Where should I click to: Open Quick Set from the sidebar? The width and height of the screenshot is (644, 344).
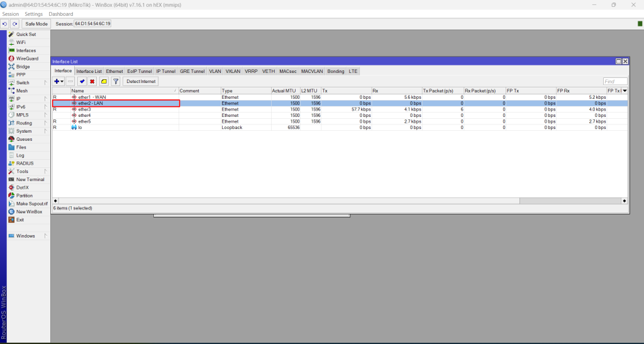(26, 35)
